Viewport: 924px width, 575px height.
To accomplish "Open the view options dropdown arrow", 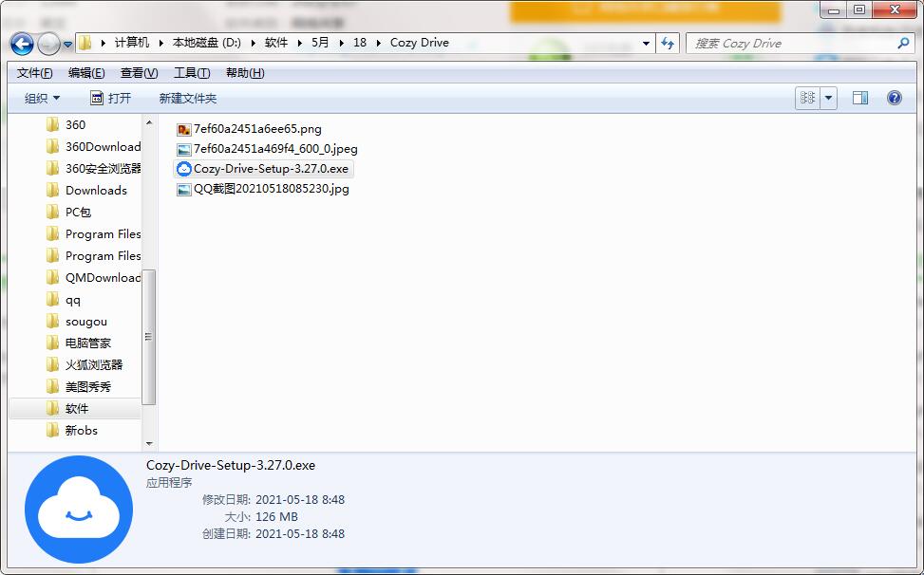I will coord(829,98).
